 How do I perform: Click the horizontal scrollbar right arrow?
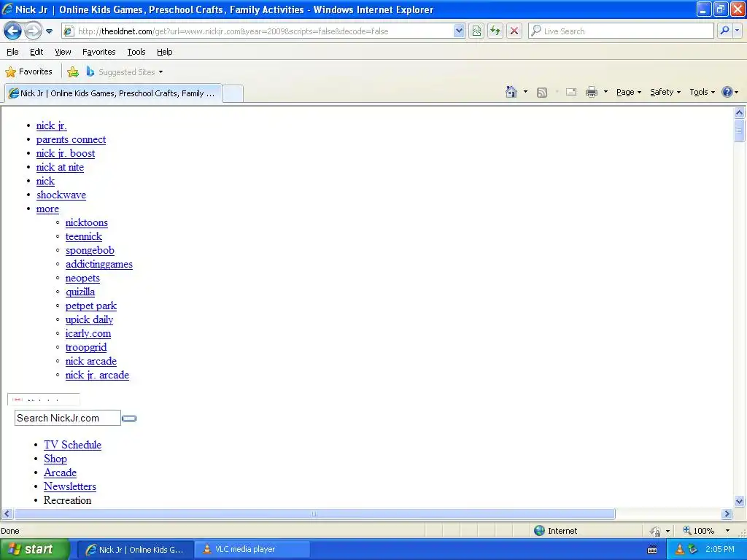[x=727, y=514]
